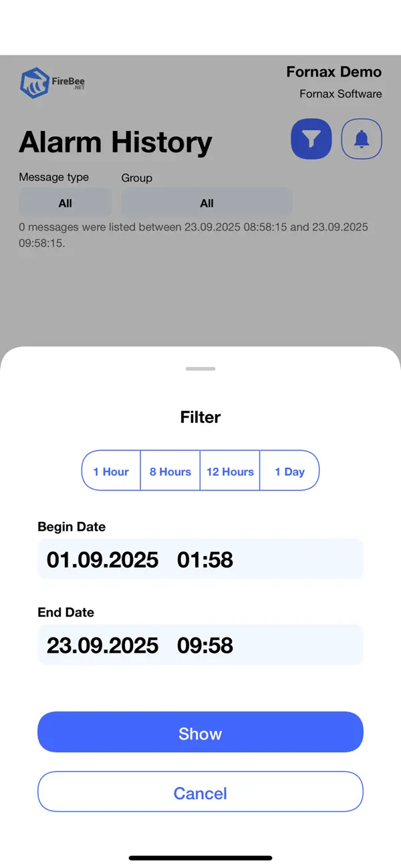This screenshot has height=868, width=401.
Task: Open the Filter panel title area
Action: point(200,417)
